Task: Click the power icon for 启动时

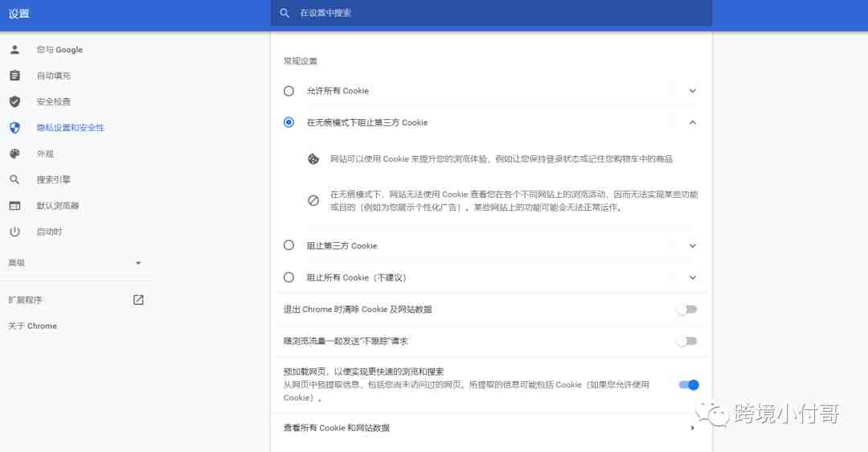Action: tap(15, 232)
